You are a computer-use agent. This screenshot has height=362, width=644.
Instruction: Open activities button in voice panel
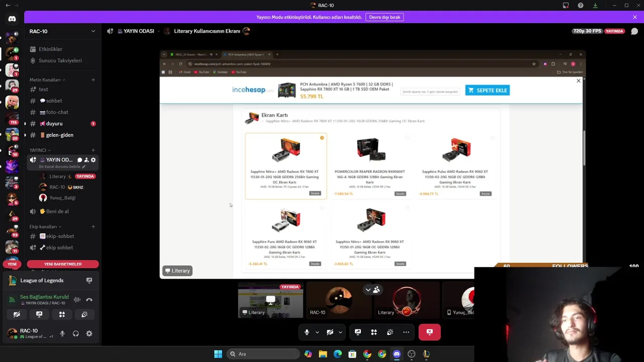point(62,314)
